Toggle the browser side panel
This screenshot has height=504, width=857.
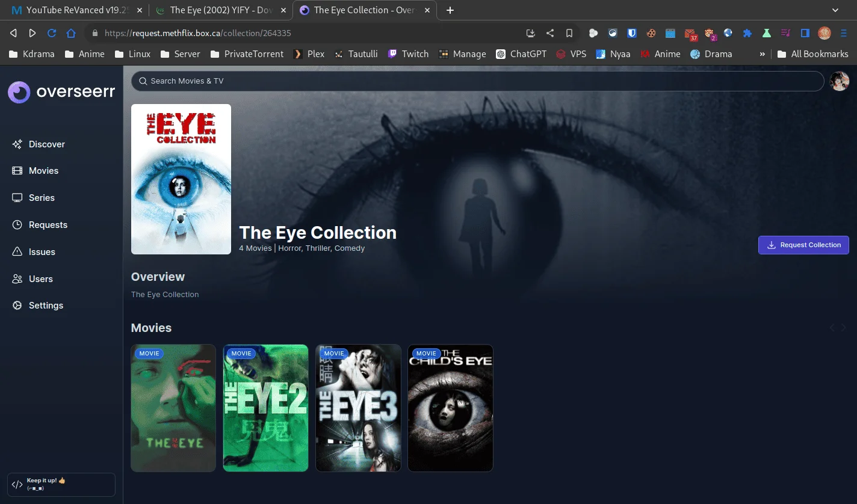805,33
